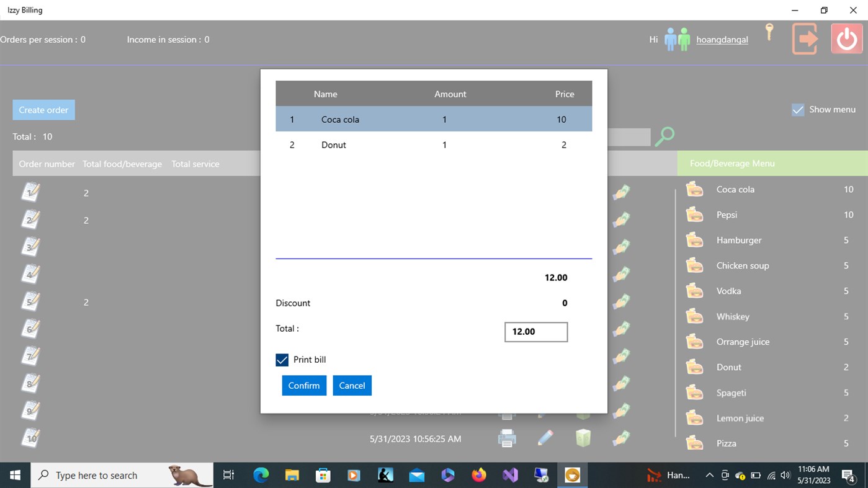This screenshot has height=488, width=868.
Task: Open the notification center icon
Action: 848,476
